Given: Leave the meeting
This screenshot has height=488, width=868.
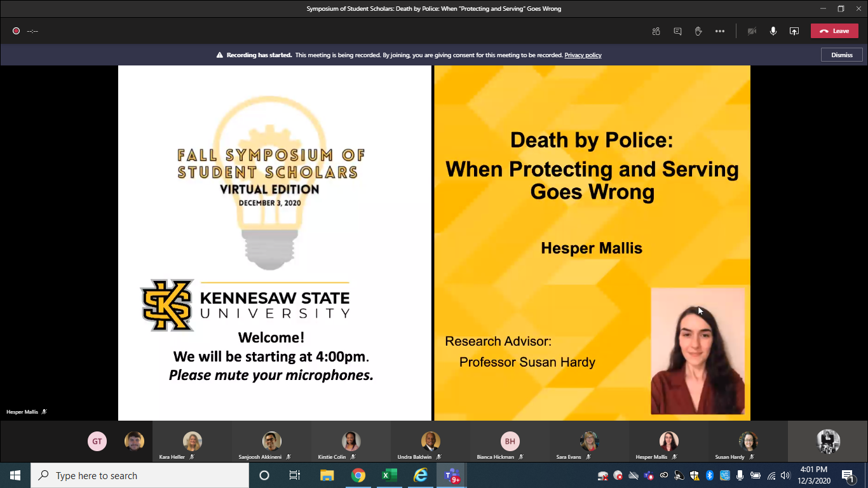Looking at the screenshot, I should pos(834,31).
